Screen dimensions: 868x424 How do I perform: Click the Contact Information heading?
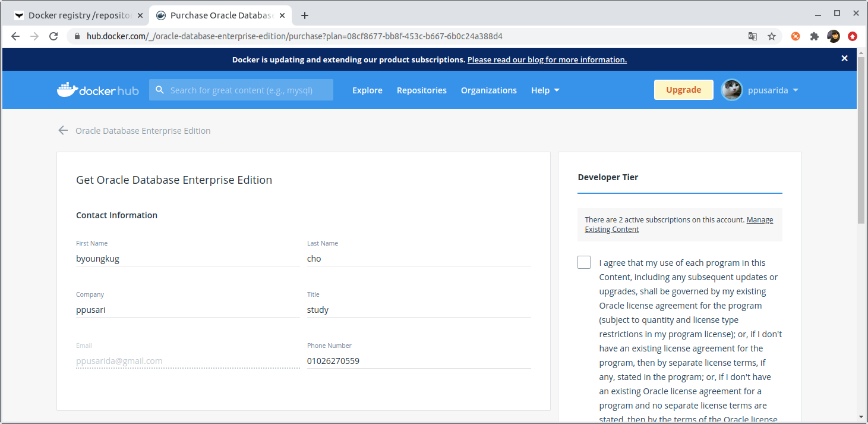coord(116,215)
